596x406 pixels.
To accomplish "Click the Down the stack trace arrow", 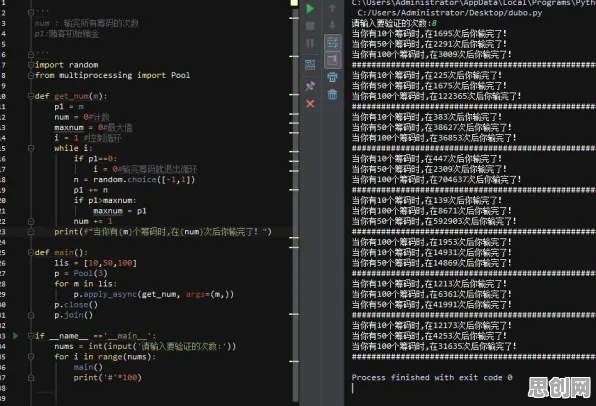I will pos(332,25).
